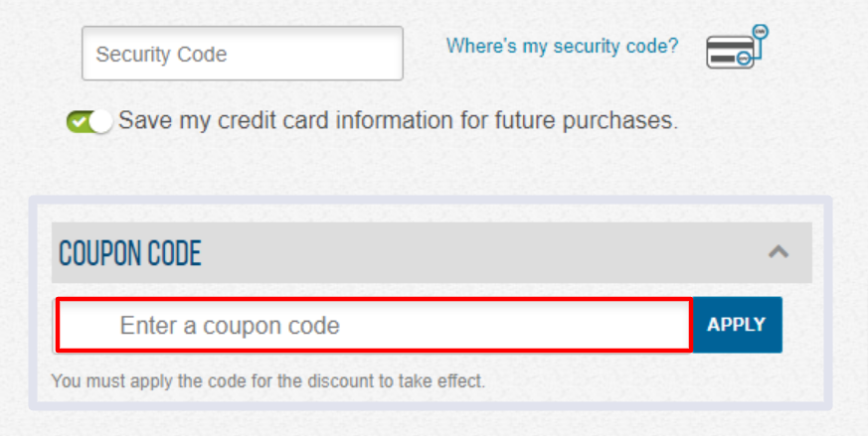Click the "You must apply the code" note

click(267, 380)
